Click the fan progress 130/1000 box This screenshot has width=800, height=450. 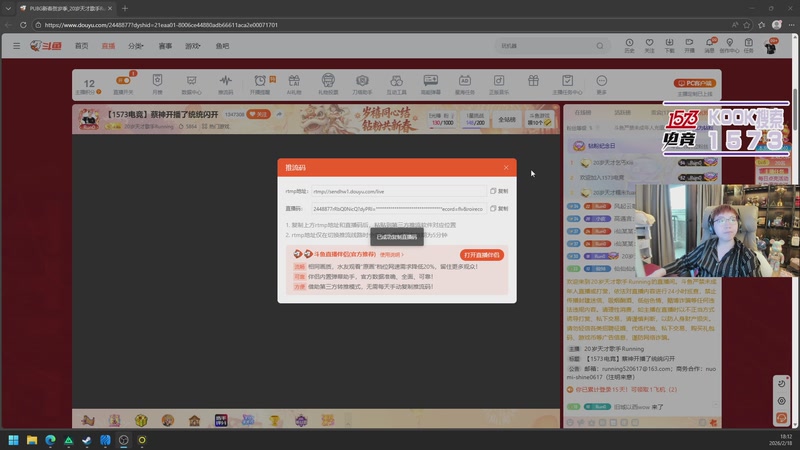[x=441, y=119]
